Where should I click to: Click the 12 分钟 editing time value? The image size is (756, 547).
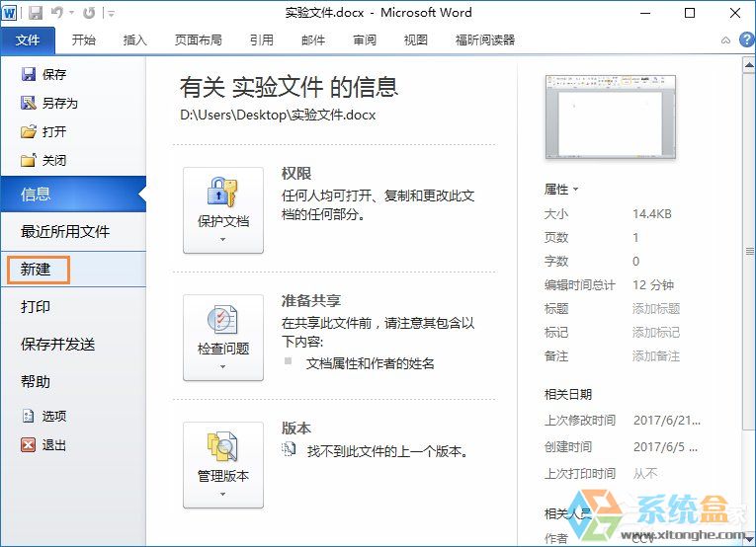[653, 285]
